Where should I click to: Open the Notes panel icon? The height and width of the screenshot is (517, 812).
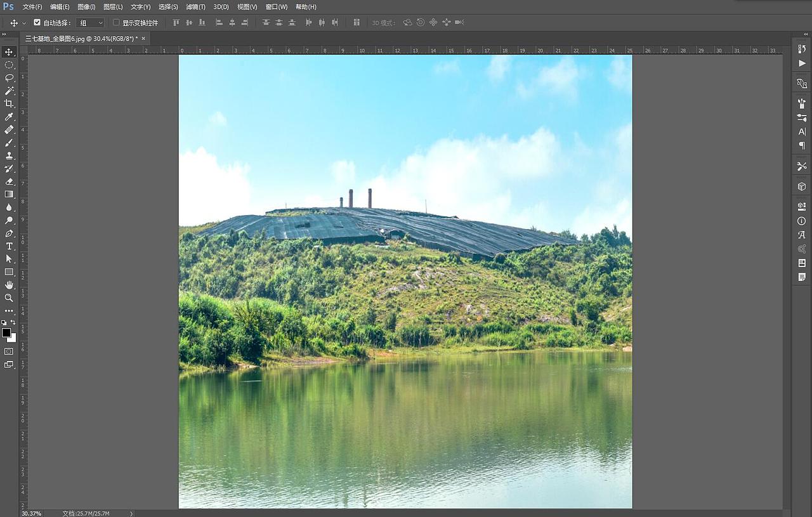pyautogui.click(x=802, y=277)
